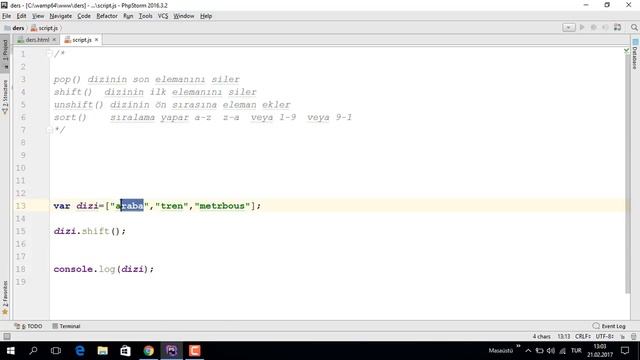Click the TUR input language indicator
The width and height of the screenshot is (640, 360).
click(x=576, y=351)
